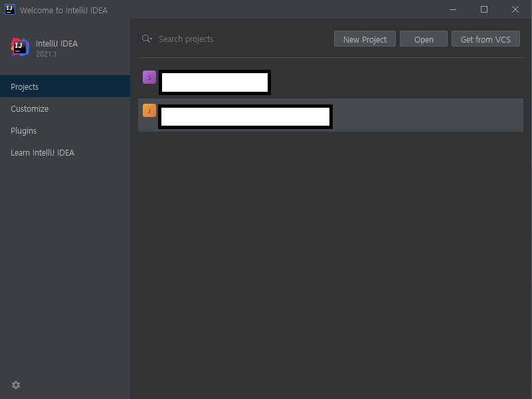This screenshot has width=532, height=399.
Task: Open the first recent project marked S
Action: point(331,82)
